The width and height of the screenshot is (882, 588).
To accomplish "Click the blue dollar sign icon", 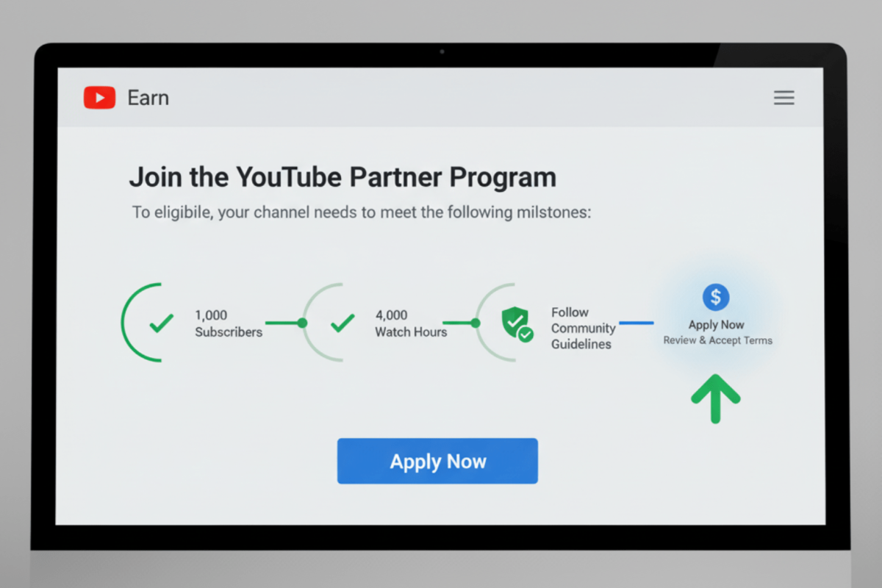I will [716, 297].
